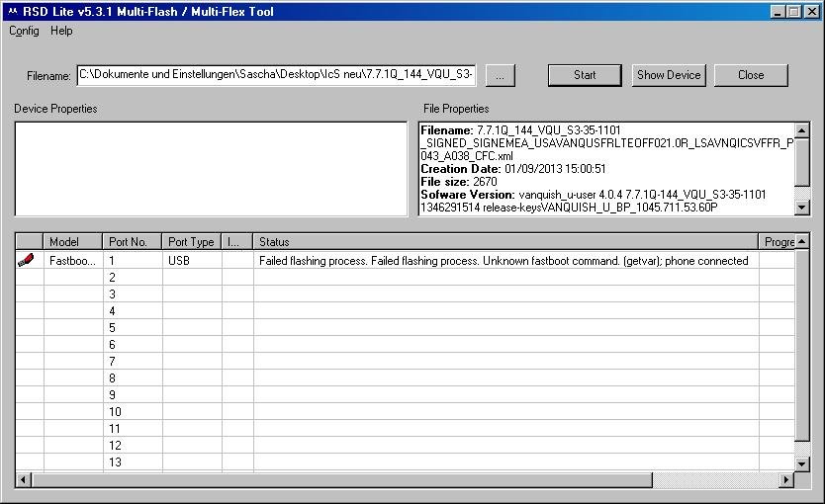Click the Model column header
The image size is (825, 504).
[72, 242]
